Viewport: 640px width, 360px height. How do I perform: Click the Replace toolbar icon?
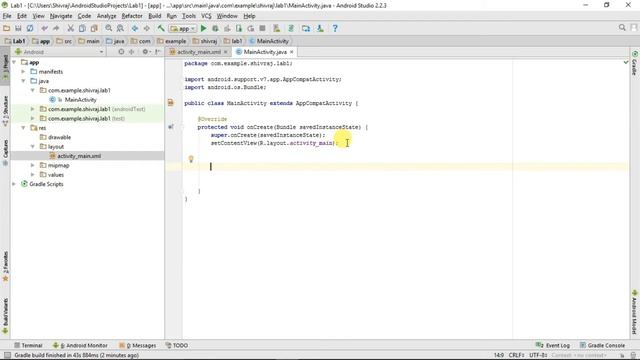[x=120, y=28]
